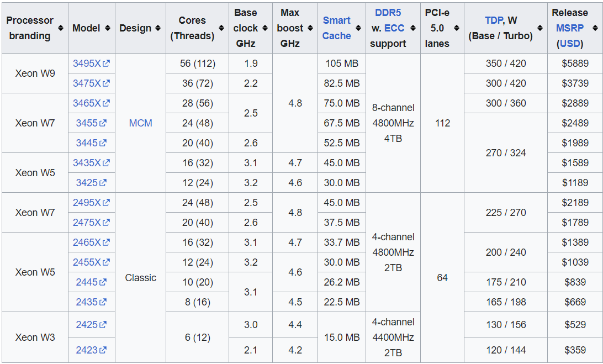Open the 3465X model link
This screenshot has height=364, width=603.
92,103
